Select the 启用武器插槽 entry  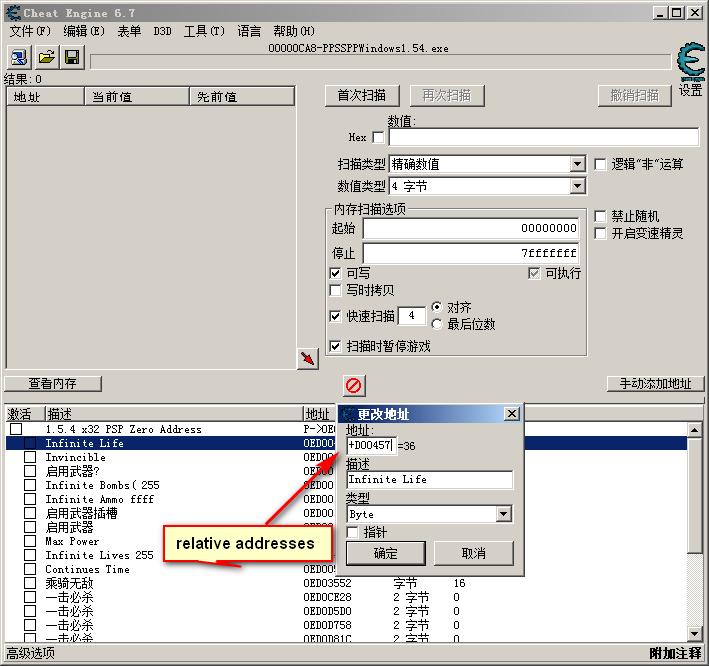[x=81, y=513]
